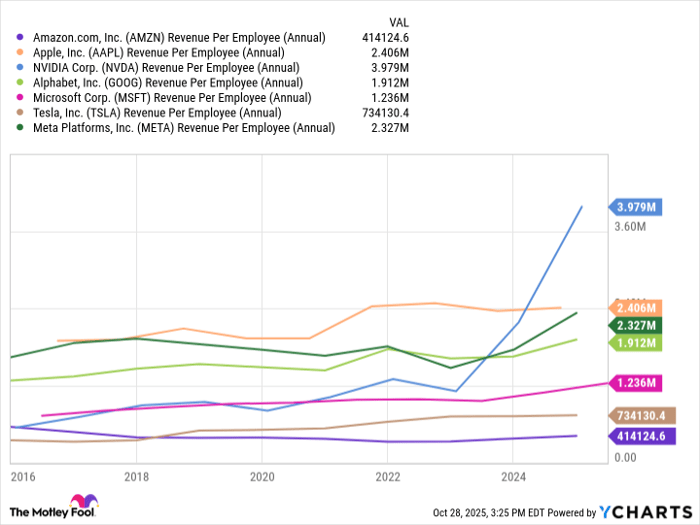Click the orange 2.406M end-of-line flag

[635, 308]
